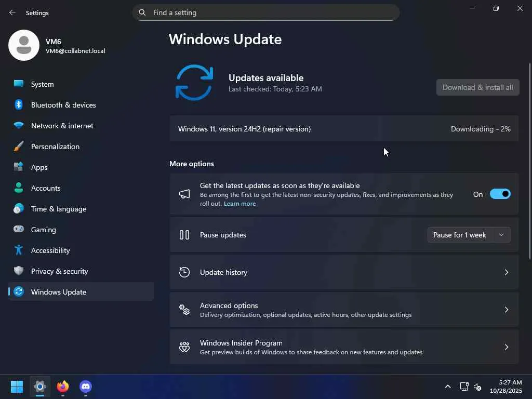Image resolution: width=532 pixels, height=399 pixels.
Task: Open the clock and date in taskbar
Action: [x=506, y=387]
